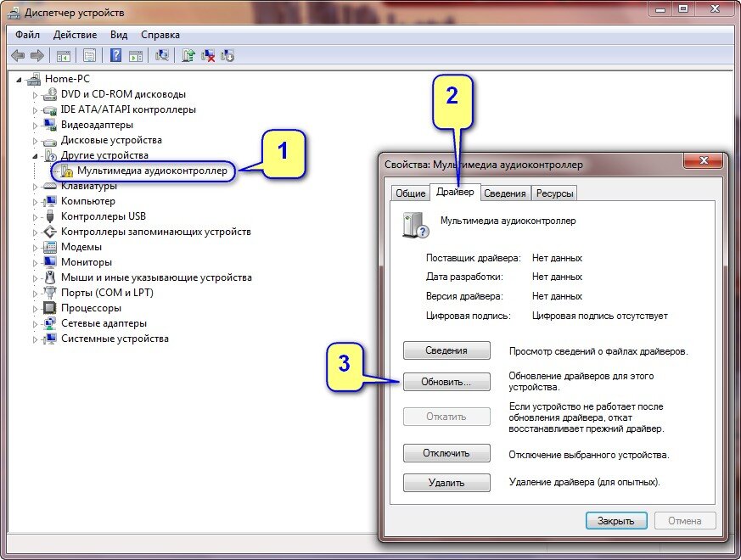The height and width of the screenshot is (560, 741).
Task: Expand the Модемы node
Action: pyautogui.click(x=35, y=248)
